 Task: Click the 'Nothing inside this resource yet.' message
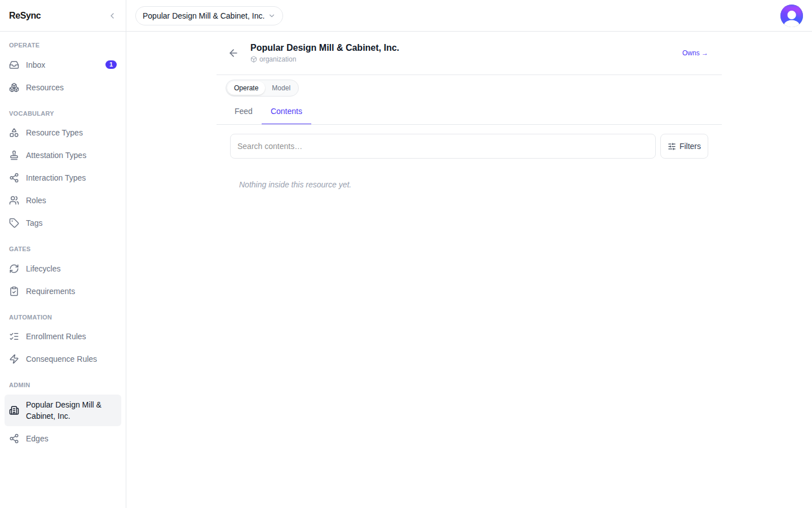click(295, 185)
